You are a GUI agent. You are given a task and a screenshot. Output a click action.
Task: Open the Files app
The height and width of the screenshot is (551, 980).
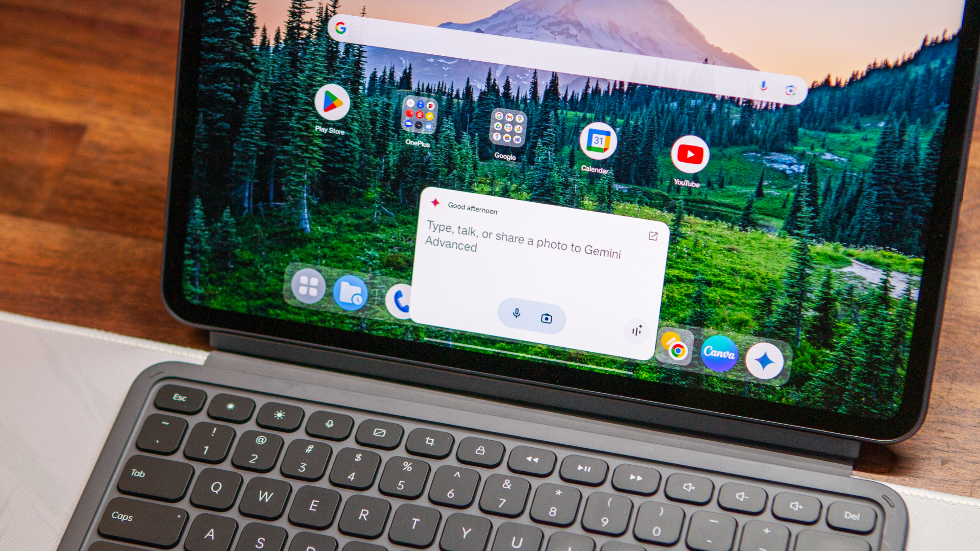point(353,290)
